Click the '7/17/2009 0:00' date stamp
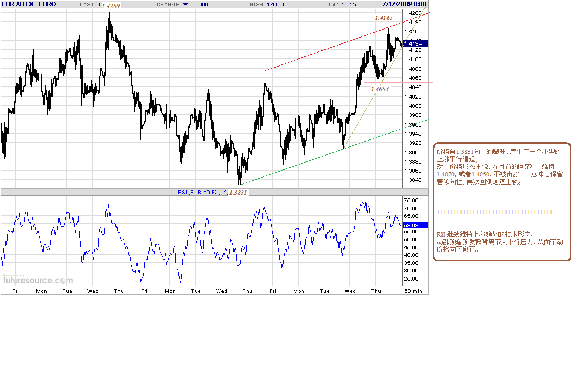Viewport: 588px width, 376px height. (404, 4)
